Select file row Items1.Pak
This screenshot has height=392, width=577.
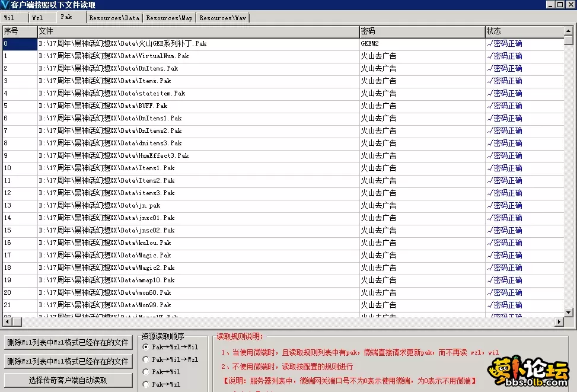click(x=283, y=168)
